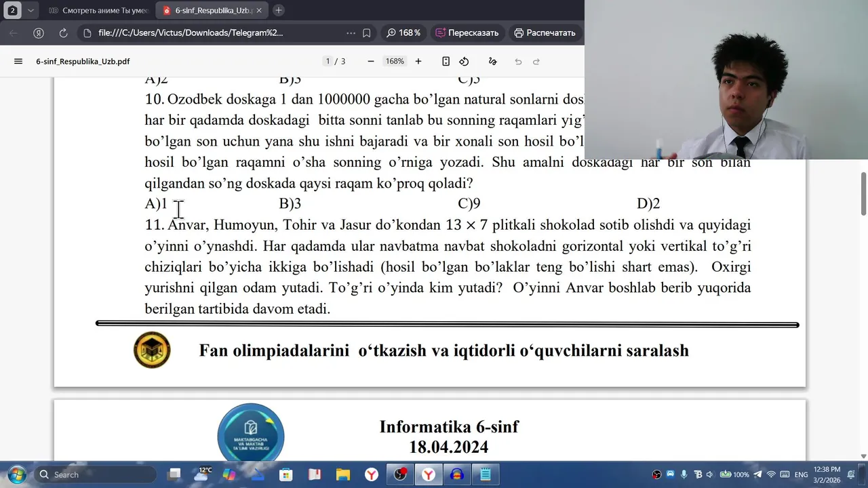Viewport: 868px width, 488px height.
Task: Click the address bar file URL
Action: (191, 33)
